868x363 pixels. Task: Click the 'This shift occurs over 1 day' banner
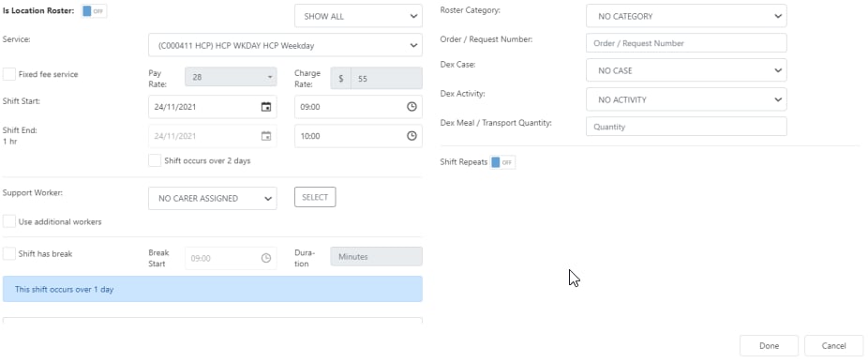(x=213, y=289)
